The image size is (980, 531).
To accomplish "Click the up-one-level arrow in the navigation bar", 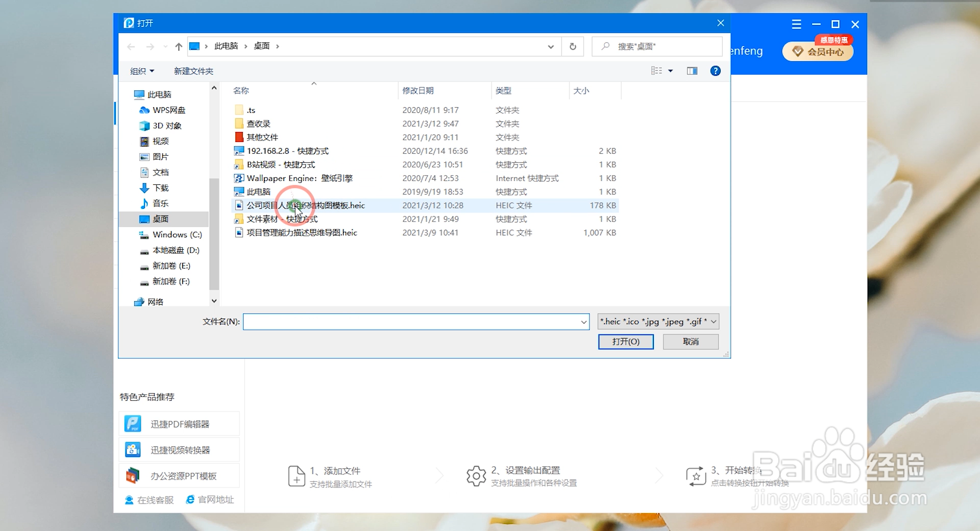I will [178, 46].
